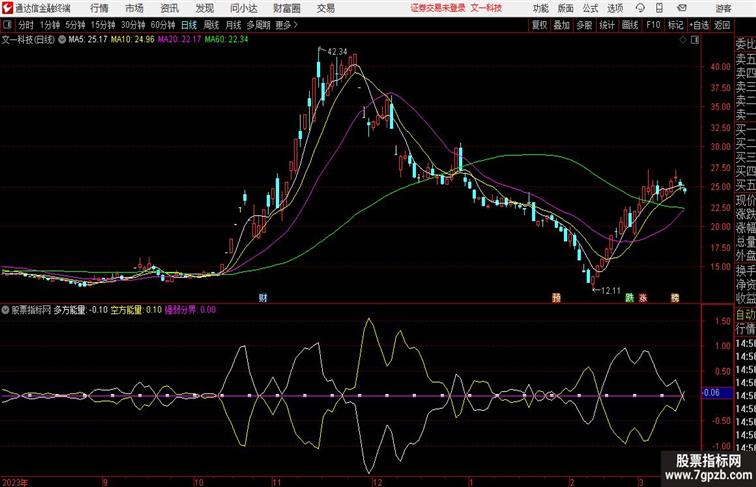Open the 市场 menu

135,8
